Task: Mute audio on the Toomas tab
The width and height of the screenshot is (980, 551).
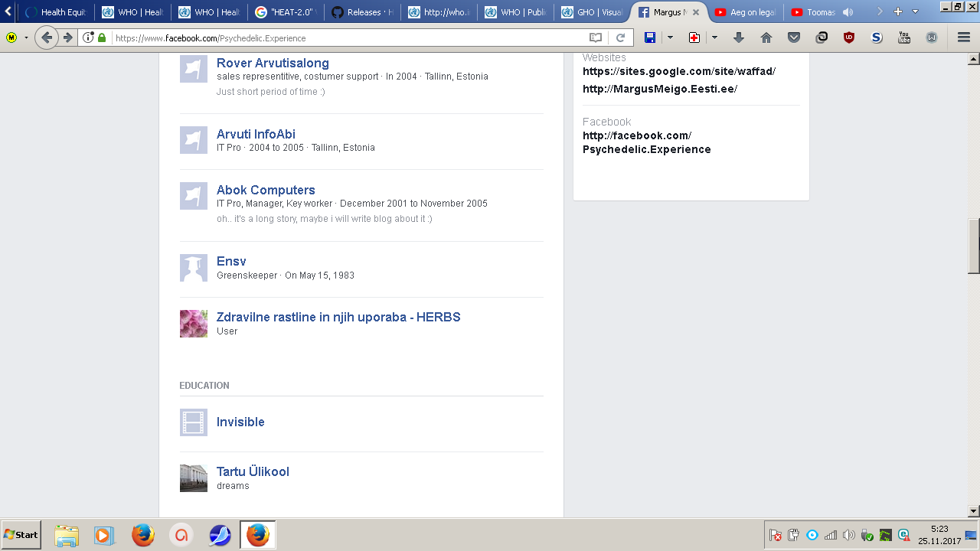Action: click(848, 12)
